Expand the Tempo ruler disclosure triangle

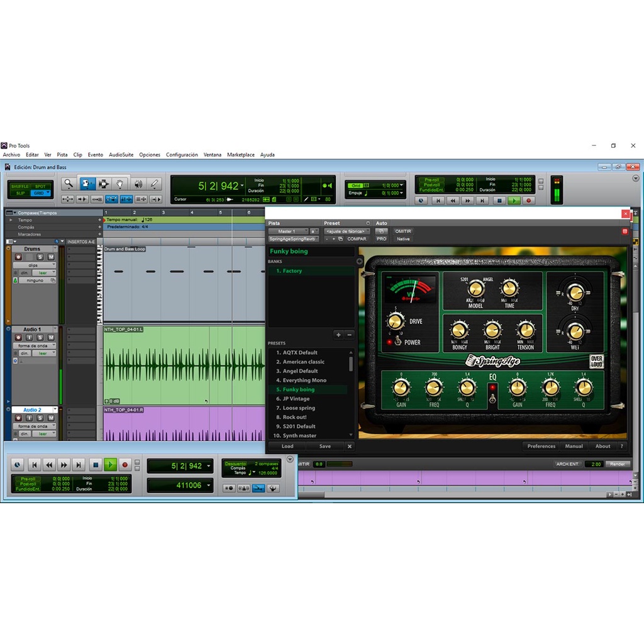pyautogui.click(x=11, y=220)
